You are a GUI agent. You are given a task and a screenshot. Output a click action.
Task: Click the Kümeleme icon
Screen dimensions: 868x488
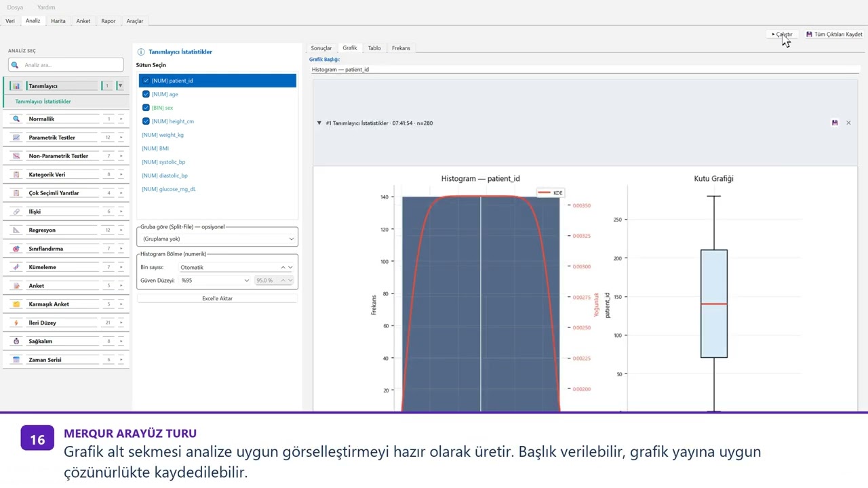click(17, 267)
